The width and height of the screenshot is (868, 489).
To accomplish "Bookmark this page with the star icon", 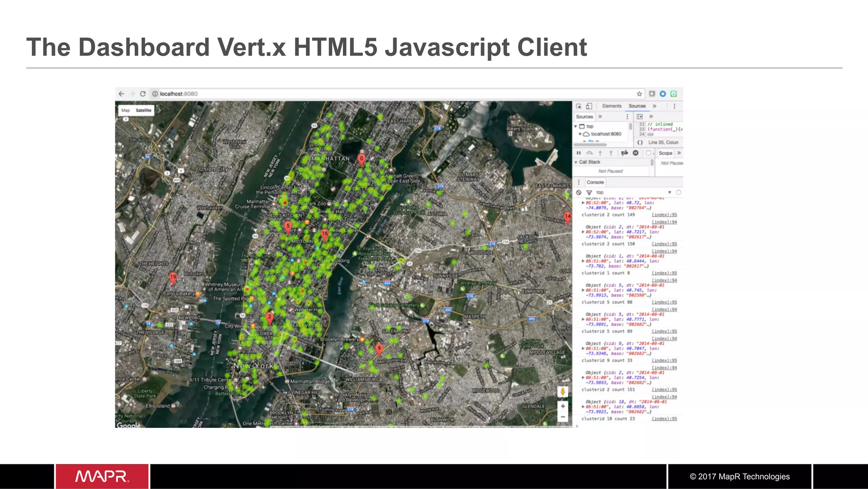I will click(x=640, y=94).
